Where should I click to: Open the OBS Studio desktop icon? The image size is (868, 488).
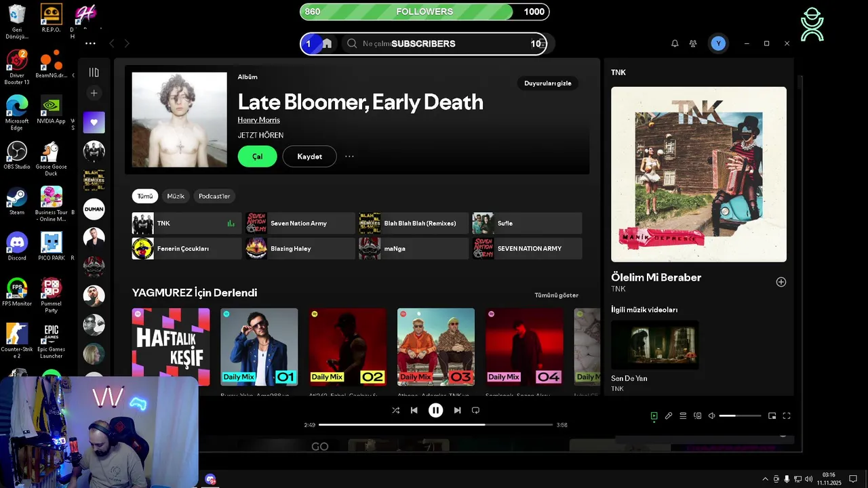(x=17, y=155)
